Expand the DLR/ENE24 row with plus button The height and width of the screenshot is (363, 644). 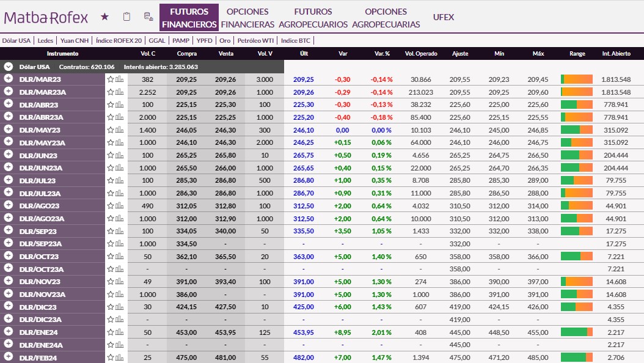point(9,332)
